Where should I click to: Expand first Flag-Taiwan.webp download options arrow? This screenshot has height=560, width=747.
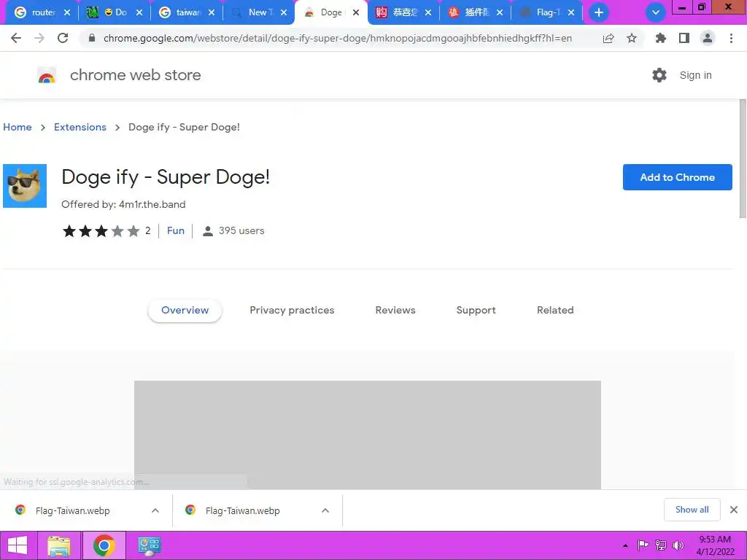tap(155, 510)
